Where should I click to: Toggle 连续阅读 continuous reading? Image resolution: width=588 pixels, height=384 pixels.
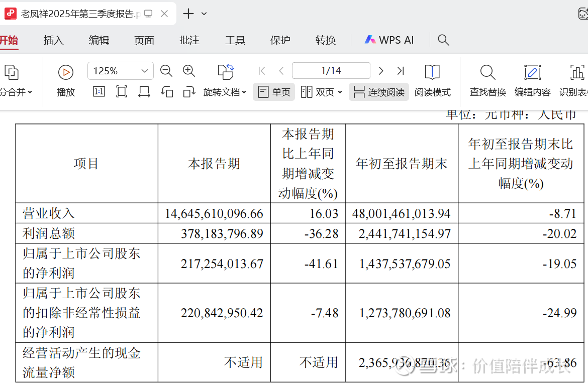pyautogui.click(x=379, y=92)
